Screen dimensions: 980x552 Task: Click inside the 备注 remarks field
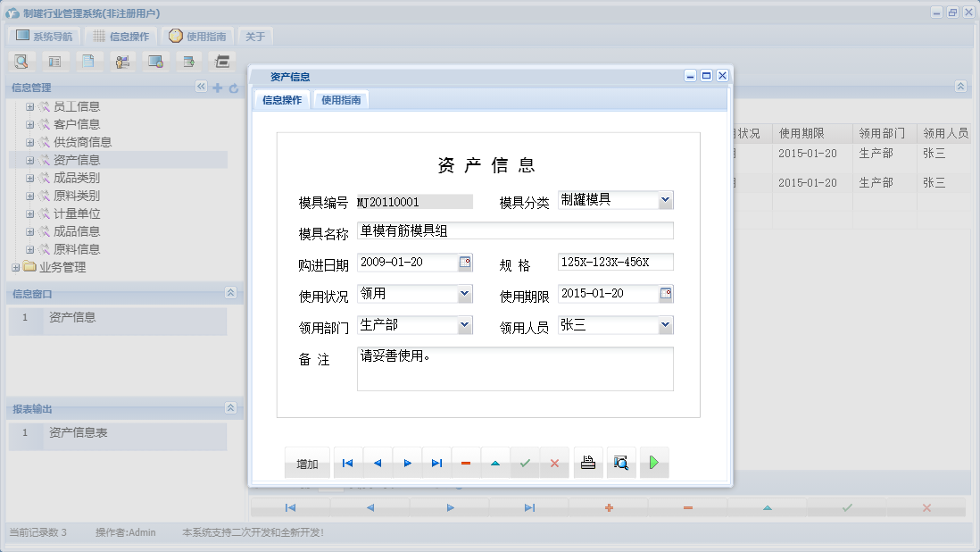[x=515, y=366]
